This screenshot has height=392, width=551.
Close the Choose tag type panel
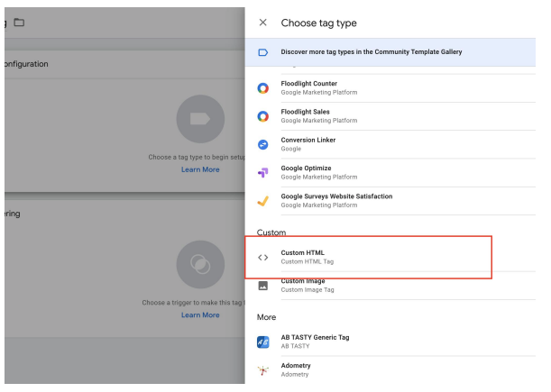(262, 23)
